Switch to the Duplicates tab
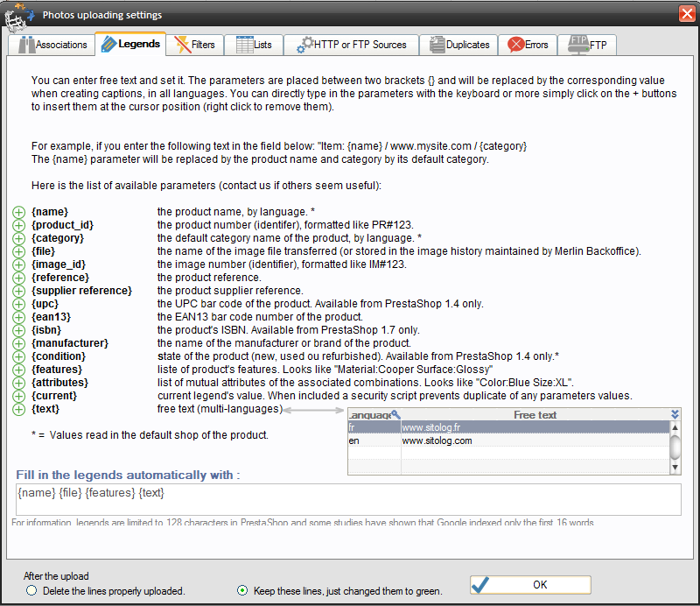 [x=458, y=45]
